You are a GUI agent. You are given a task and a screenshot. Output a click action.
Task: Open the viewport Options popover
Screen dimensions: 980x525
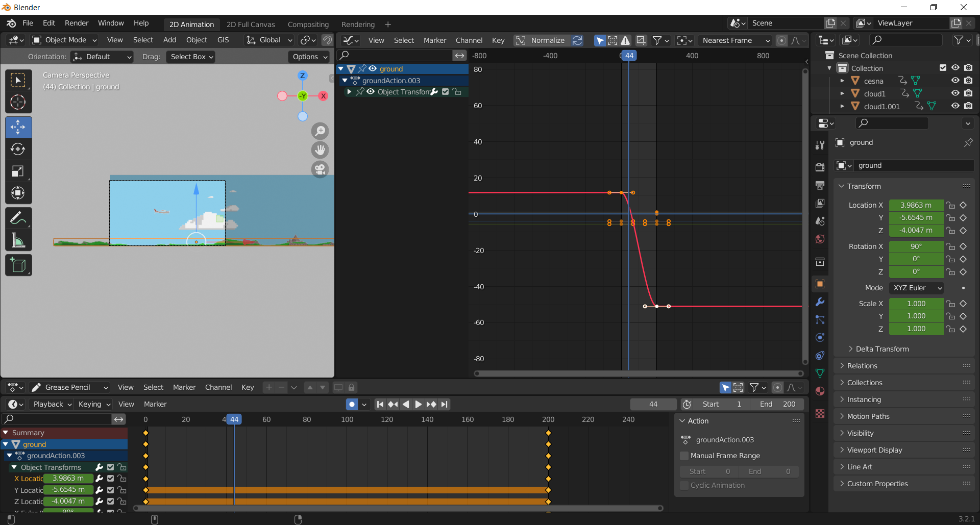310,57
